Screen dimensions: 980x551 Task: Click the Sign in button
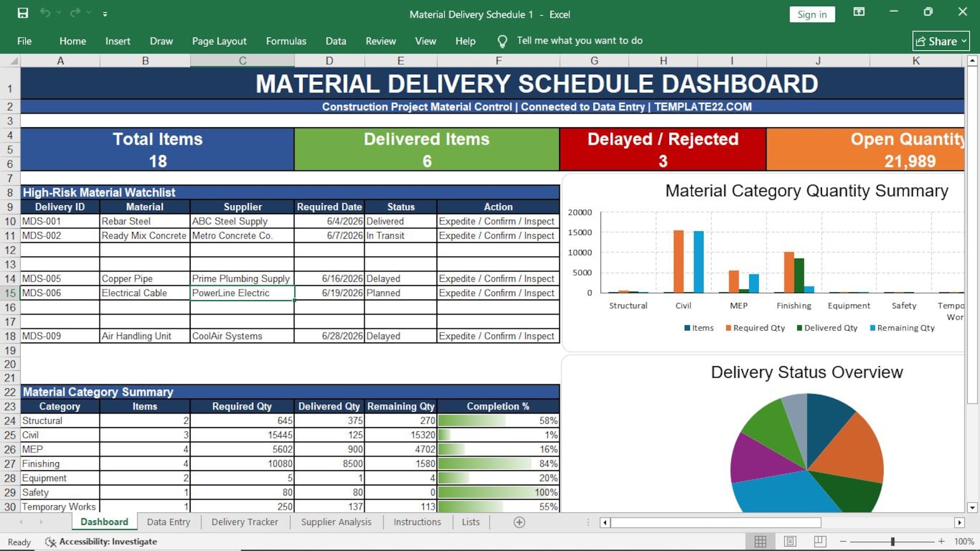(x=812, y=14)
